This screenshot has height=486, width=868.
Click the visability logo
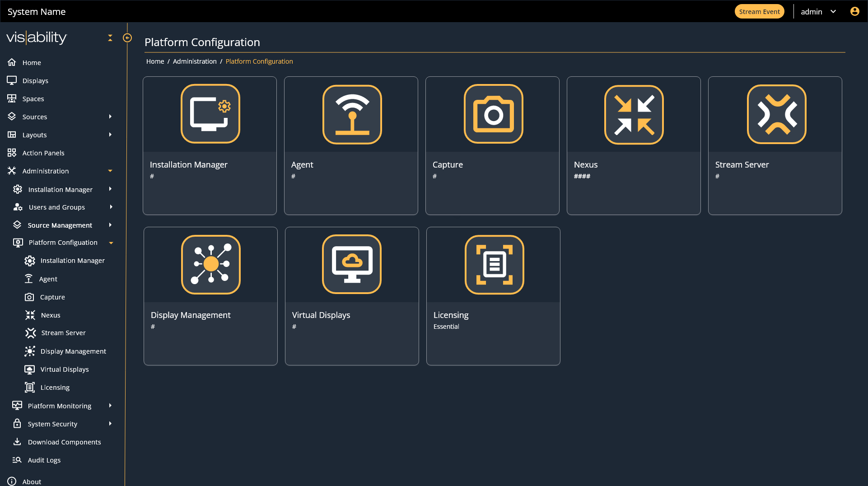(37, 37)
